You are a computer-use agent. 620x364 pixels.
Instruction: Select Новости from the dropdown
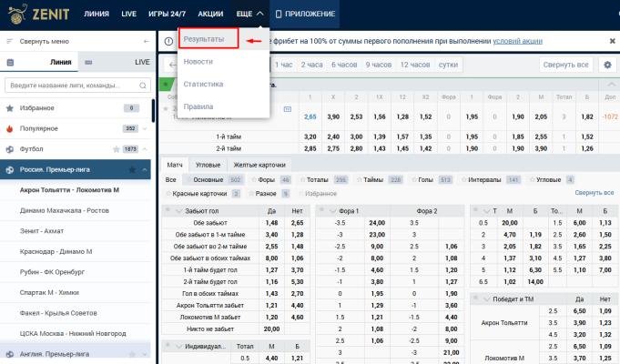[x=198, y=62]
